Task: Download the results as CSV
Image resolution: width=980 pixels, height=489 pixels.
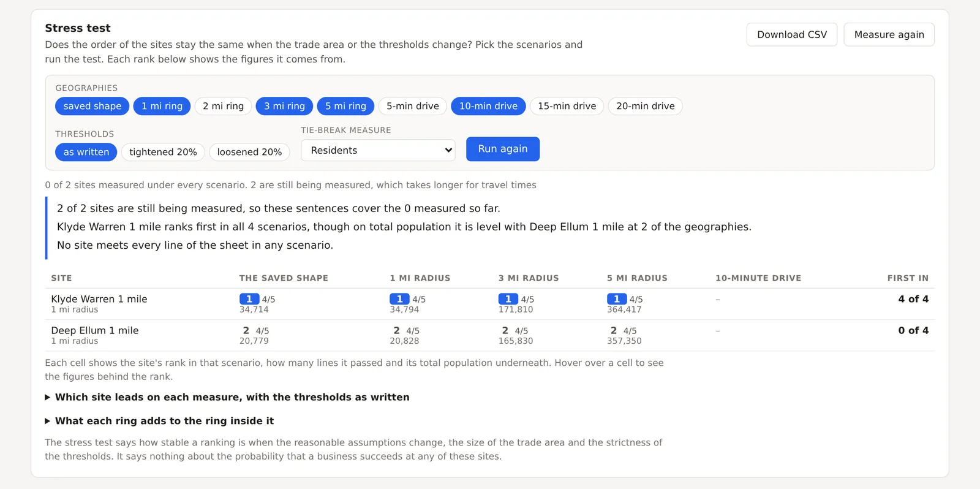Action: [792, 34]
